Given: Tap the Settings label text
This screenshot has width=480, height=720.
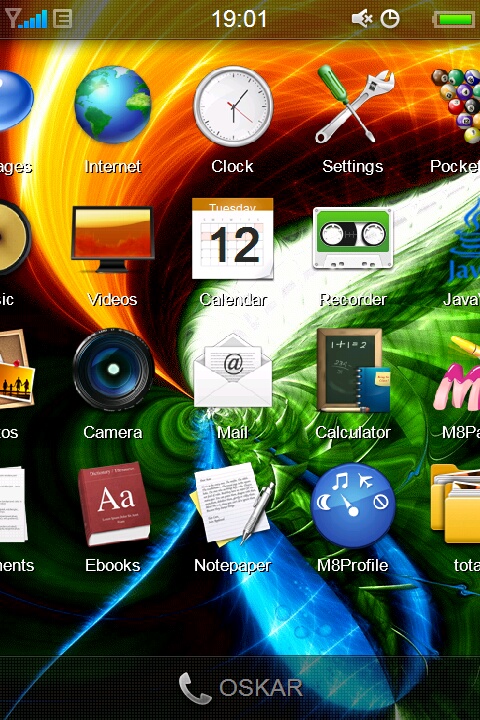Looking at the screenshot, I should [352, 167].
